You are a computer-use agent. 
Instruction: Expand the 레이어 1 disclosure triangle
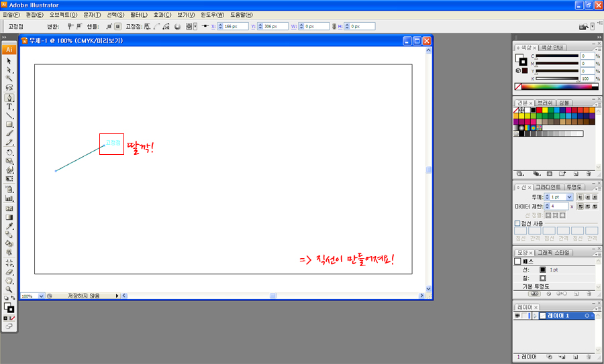535,316
